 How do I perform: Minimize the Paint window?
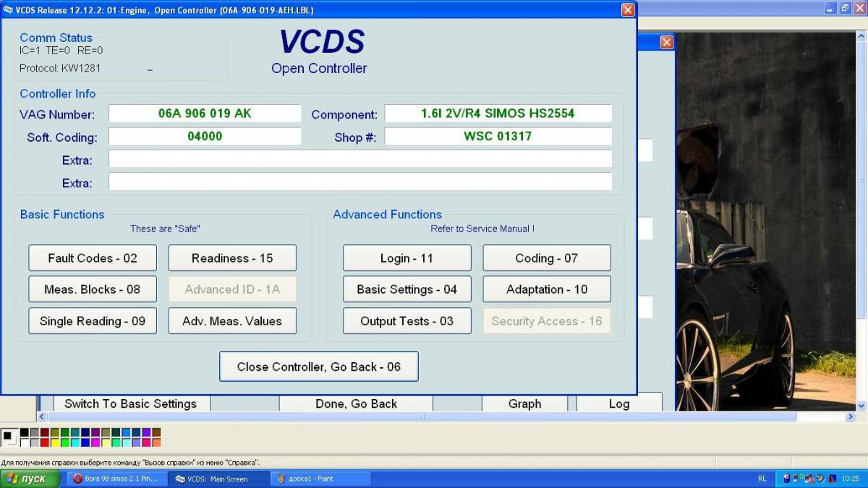pos(830,8)
